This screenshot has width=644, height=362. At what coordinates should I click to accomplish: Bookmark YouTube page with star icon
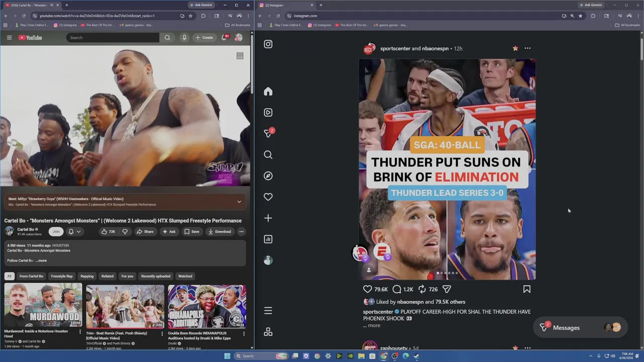point(190,16)
